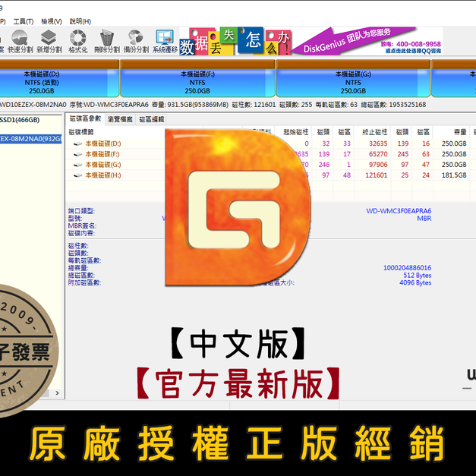Switch to the 磁碟區參數 tab
This screenshot has width=476, height=476.
(85, 119)
